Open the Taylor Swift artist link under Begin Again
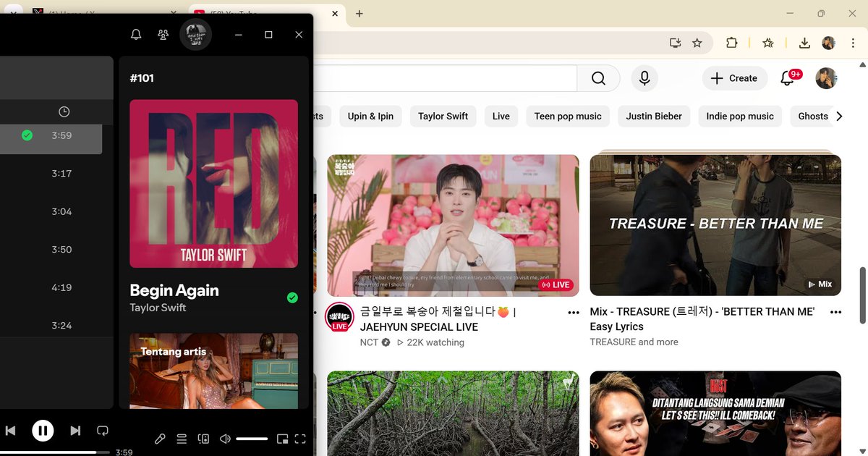 point(158,308)
